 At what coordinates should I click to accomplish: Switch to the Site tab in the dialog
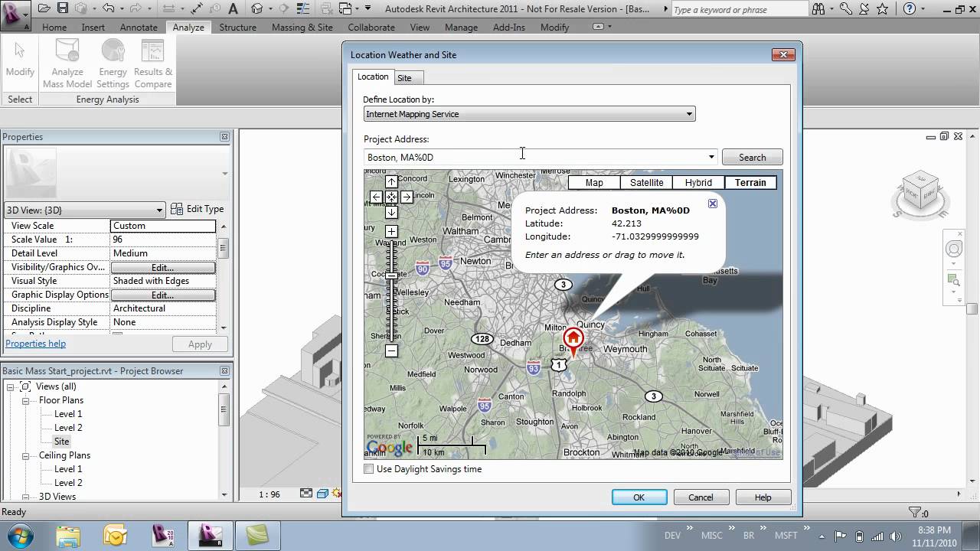(407, 77)
